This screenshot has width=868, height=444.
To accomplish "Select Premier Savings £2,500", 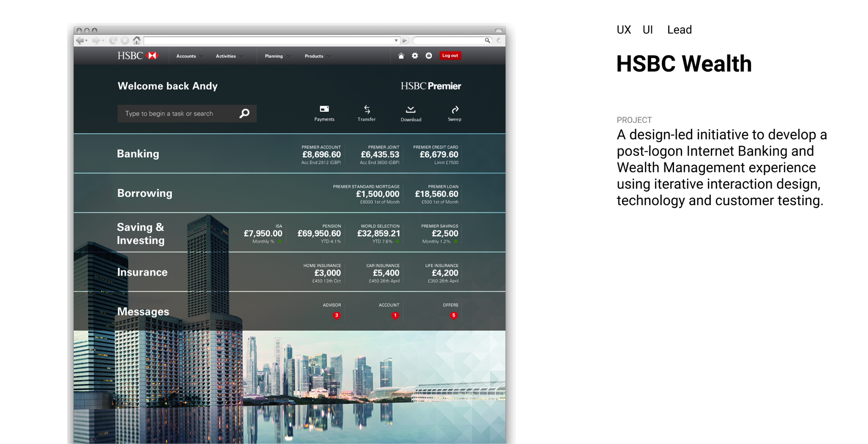I will coord(440,234).
